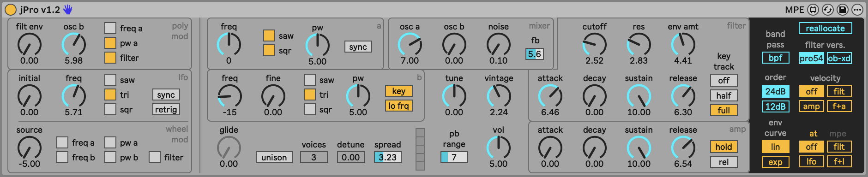Click the yellow device activator circle
The height and width of the screenshot is (177, 868).
coord(11,10)
